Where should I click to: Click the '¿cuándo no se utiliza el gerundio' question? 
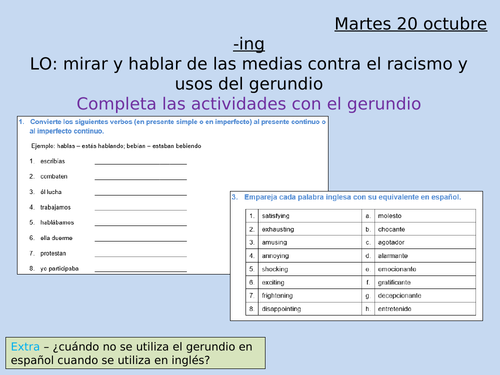pos(131,353)
